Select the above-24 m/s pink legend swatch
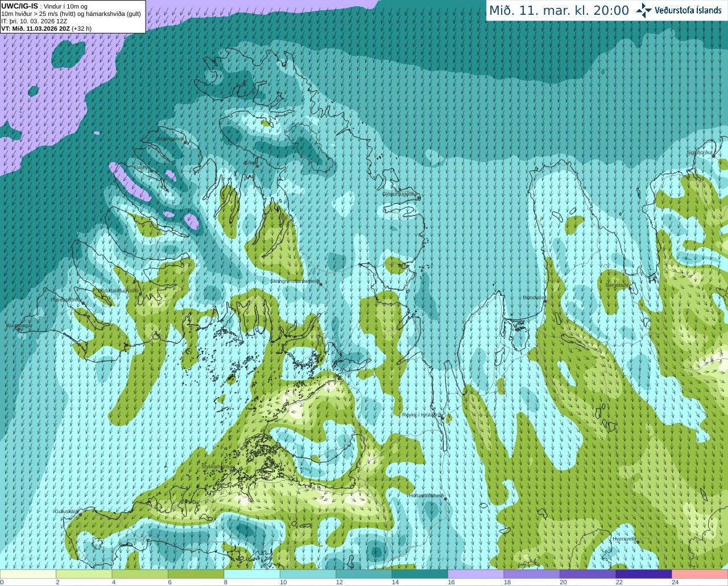Viewport: 728px width, 586px height. [700, 574]
